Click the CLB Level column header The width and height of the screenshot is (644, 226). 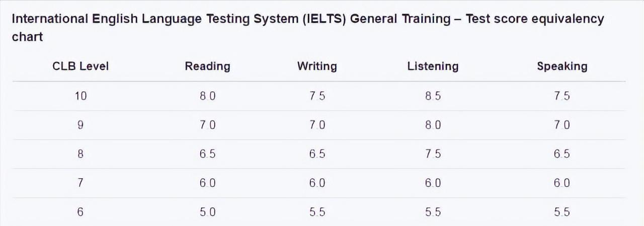[x=80, y=66]
